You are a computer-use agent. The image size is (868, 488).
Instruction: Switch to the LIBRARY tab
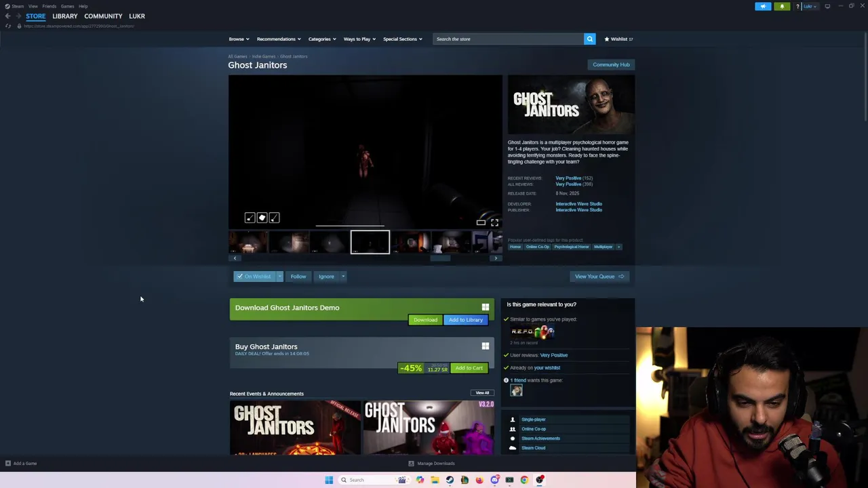65,16
